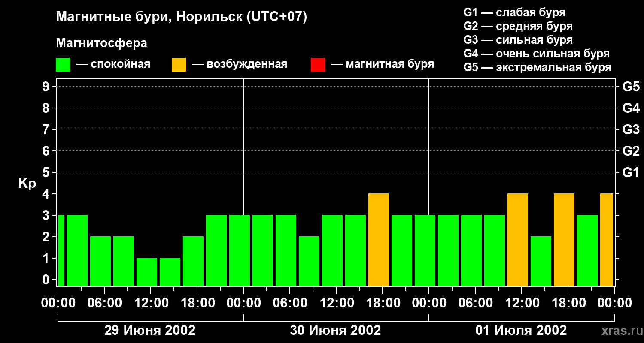The height and width of the screenshot is (343, 644).
Task: Click the final narrow orange bar at chart end
Action: [x=607, y=240]
